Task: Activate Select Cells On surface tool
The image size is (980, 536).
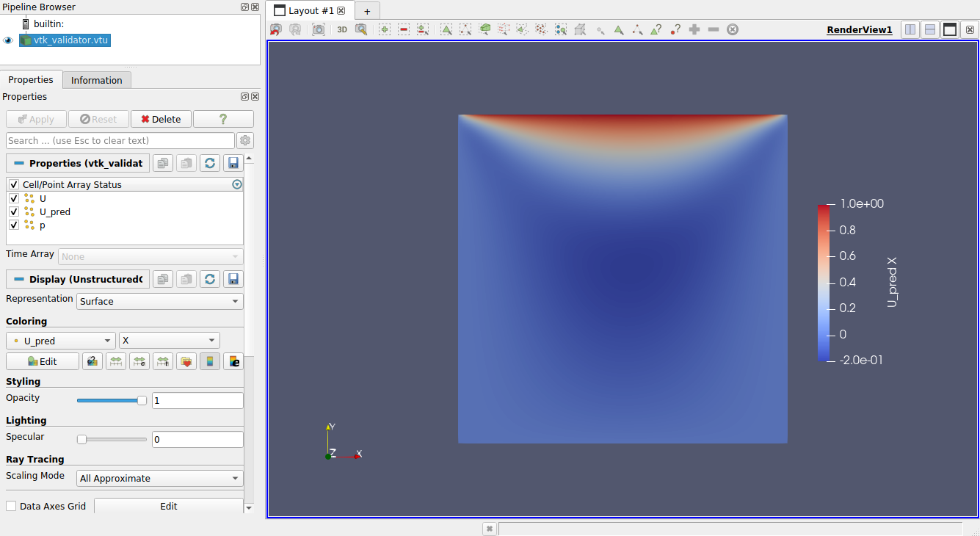Action: tap(446, 29)
